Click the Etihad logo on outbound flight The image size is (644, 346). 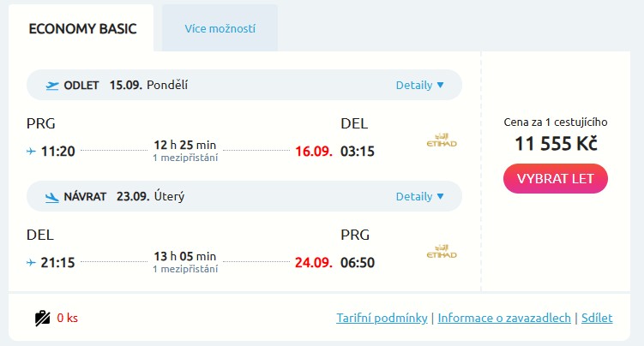442,141
